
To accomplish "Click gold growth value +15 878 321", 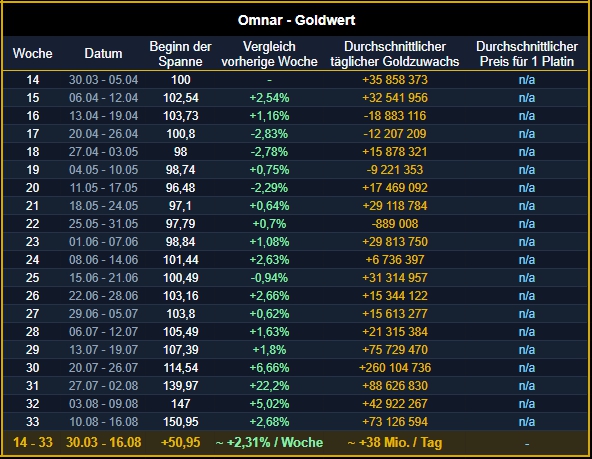I will tap(395, 152).
